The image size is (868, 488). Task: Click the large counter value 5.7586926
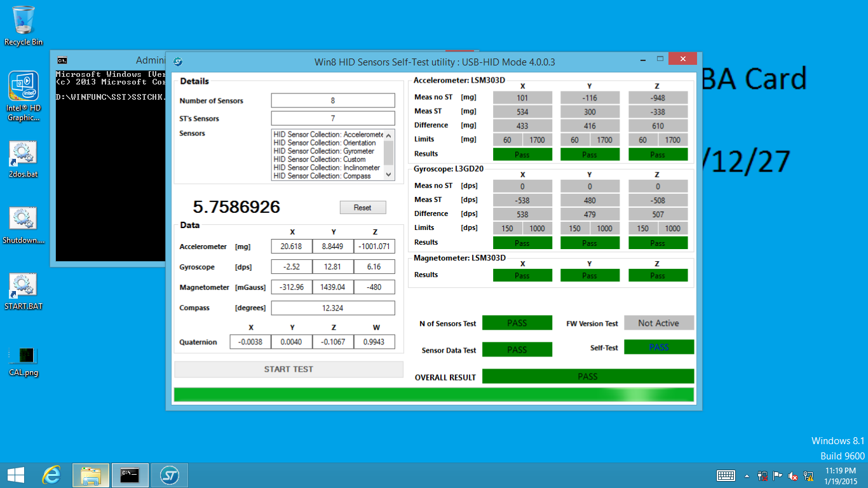click(x=236, y=207)
